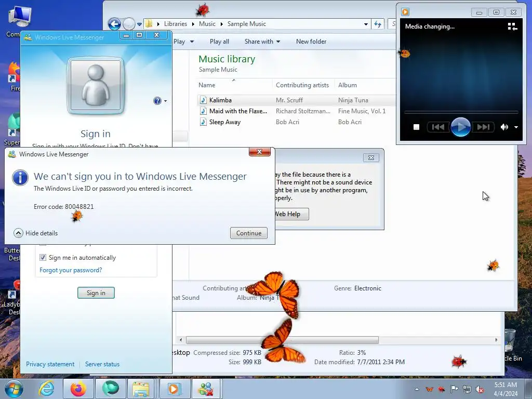The image size is (532, 399).
Task: Click the Media Player title bar icon
Action: click(x=405, y=12)
